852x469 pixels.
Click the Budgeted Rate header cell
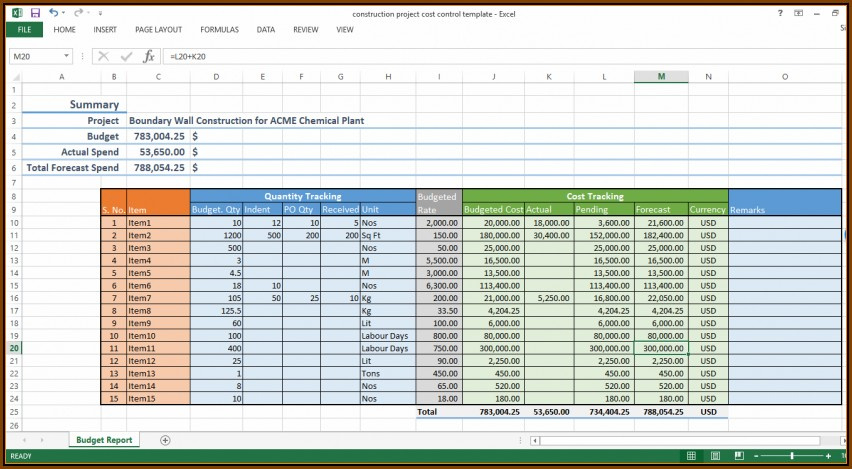click(x=439, y=203)
